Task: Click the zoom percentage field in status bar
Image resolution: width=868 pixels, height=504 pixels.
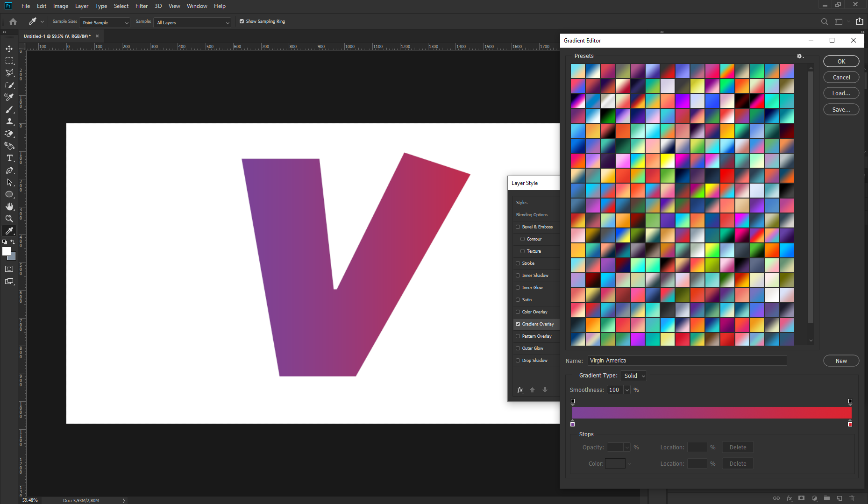Action: tap(30, 500)
